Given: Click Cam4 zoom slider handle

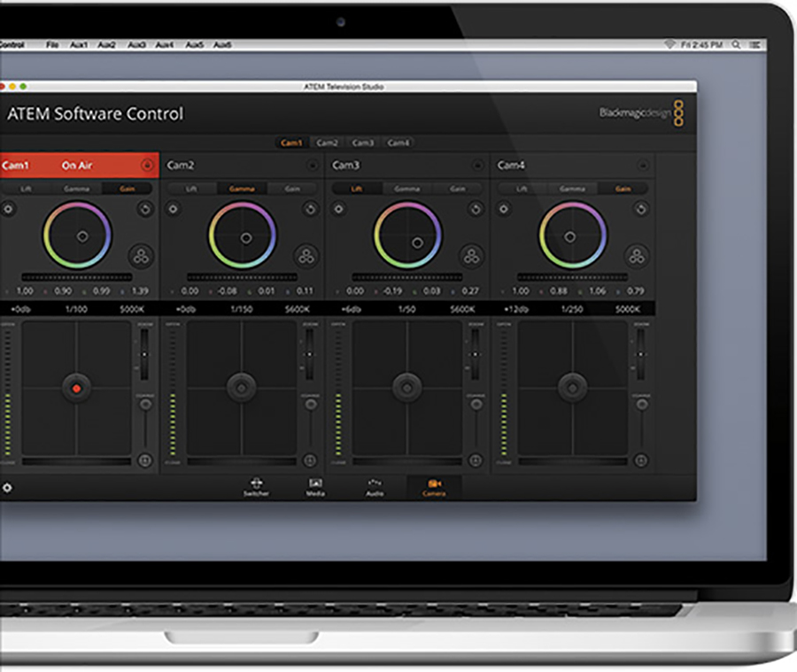Looking at the screenshot, I should click(640, 354).
